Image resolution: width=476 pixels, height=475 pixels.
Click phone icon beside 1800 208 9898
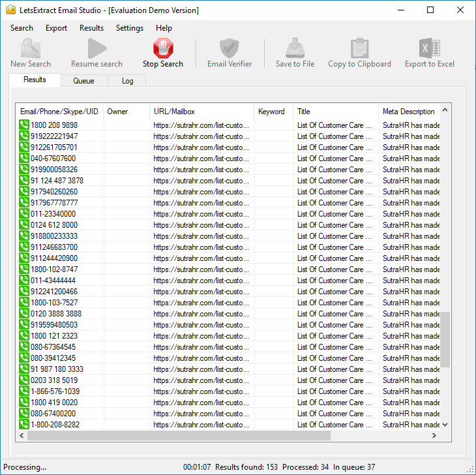[x=24, y=125]
